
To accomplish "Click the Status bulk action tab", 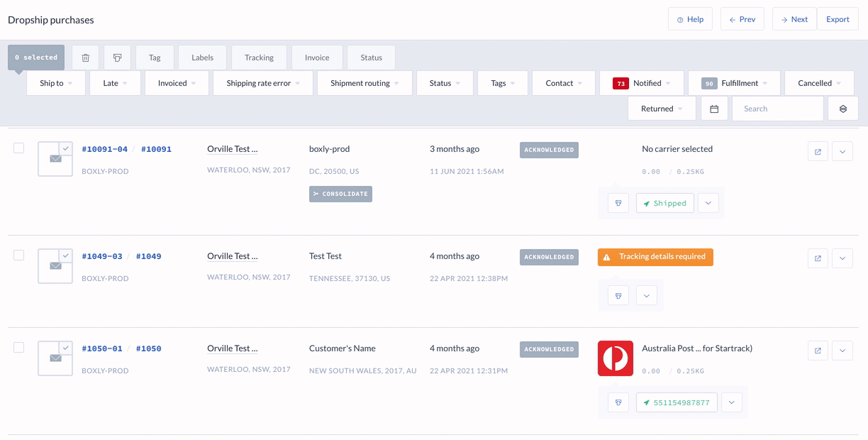I will pos(371,57).
